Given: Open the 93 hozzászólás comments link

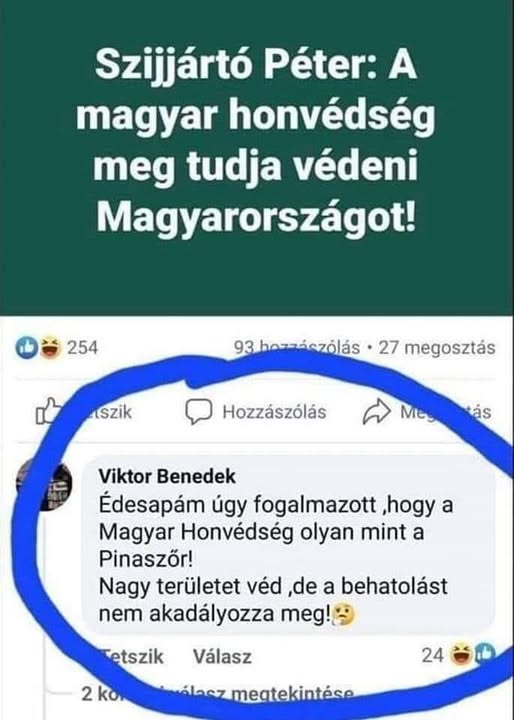Looking at the screenshot, I should point(297,348).
